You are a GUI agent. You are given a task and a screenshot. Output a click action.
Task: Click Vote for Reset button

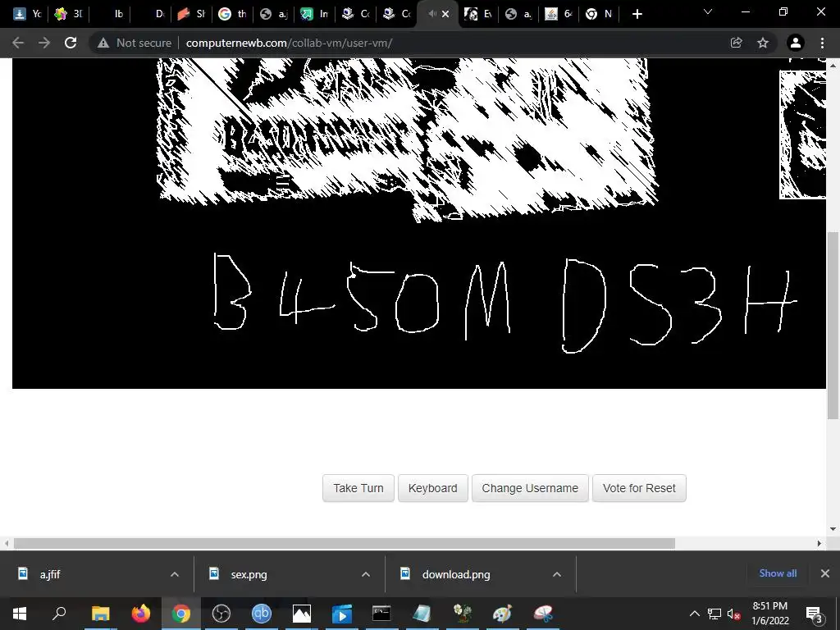[639, 488]
